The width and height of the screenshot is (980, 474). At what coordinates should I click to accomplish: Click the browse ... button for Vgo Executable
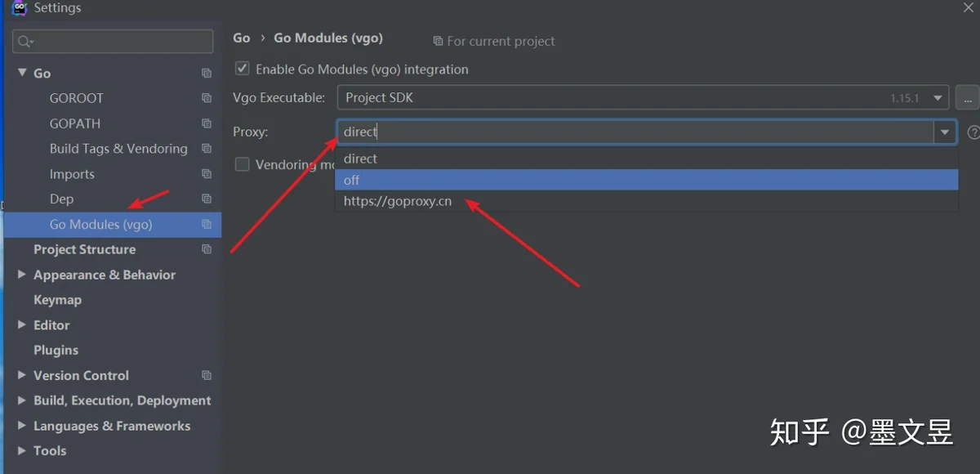968,98
